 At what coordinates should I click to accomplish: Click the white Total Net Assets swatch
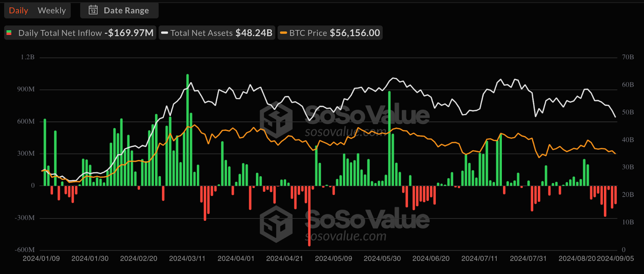(165, 33)
